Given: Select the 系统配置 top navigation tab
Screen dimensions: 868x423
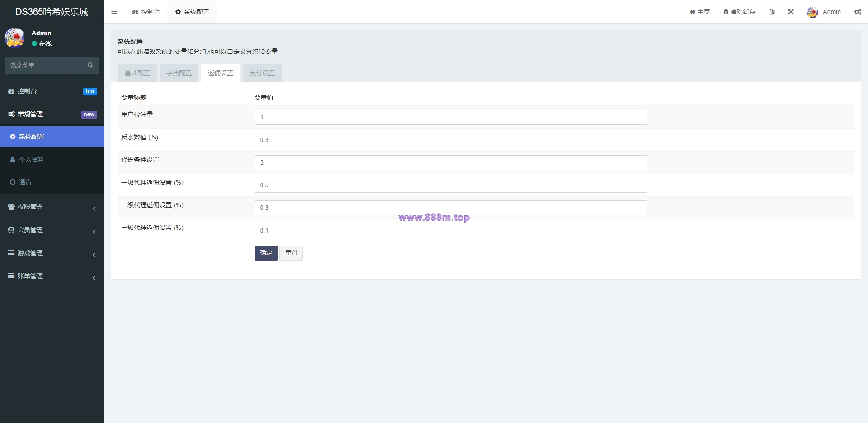Looking at the screenshot, I should 192,12.
